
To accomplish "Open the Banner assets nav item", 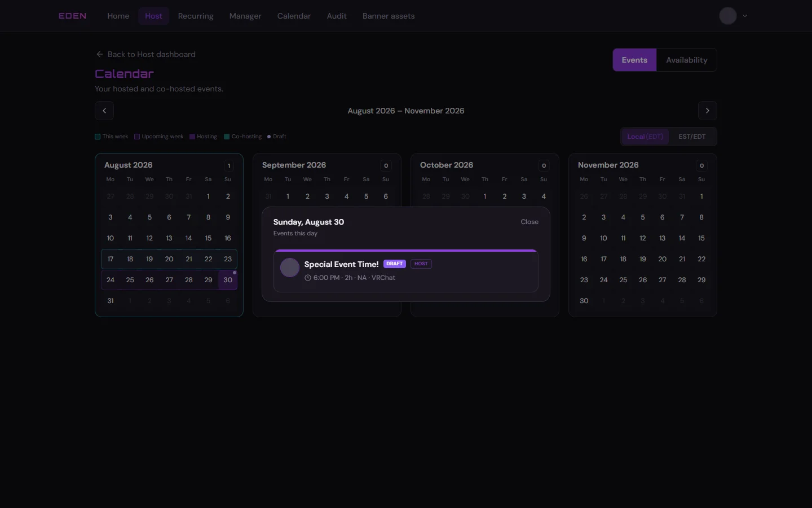I will pos(389,16).
